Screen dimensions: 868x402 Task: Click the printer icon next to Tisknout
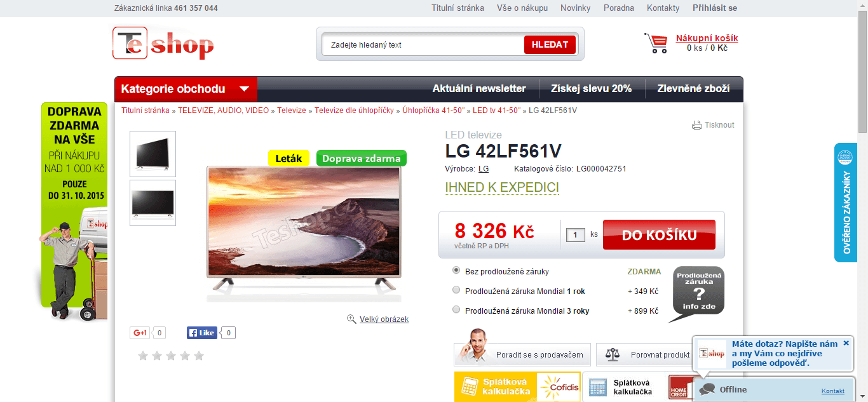click(697, 125)
